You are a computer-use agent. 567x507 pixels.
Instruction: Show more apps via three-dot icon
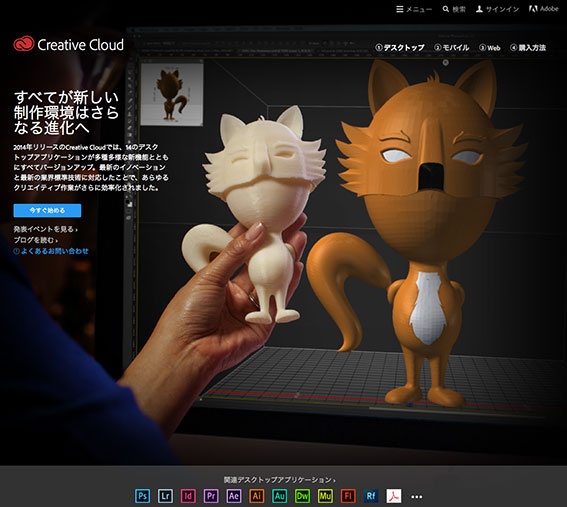coord(417,497)
